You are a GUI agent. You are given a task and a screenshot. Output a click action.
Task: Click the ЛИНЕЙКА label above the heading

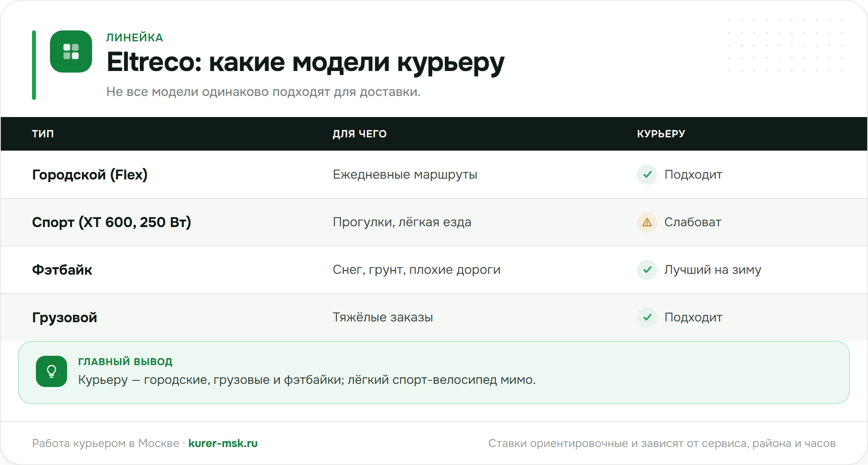click(x=135, y=37)
